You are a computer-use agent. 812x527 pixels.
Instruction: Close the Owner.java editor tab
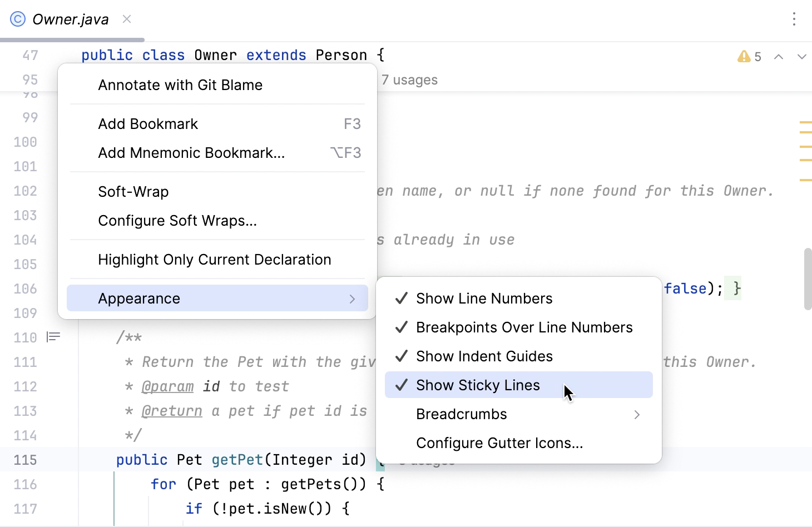pyautogui.click(x=127, y=19)
